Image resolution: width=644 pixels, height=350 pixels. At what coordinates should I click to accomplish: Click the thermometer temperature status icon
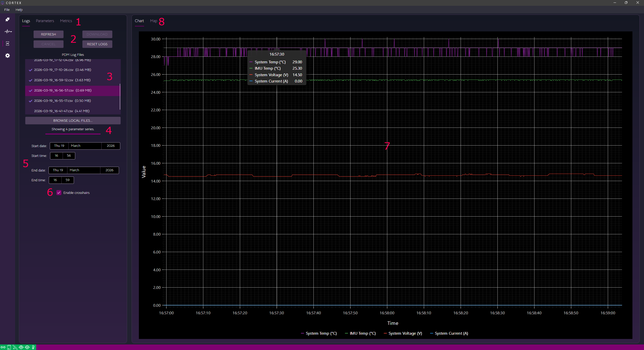click(33, 347)
